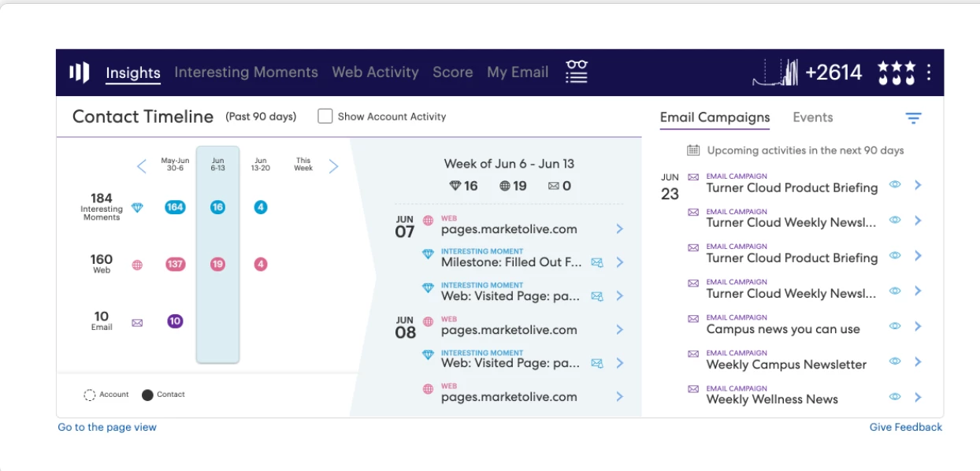Enable the Show Account Activity checkbox
The image size is (980, 471).
click(x=325, y=116)
